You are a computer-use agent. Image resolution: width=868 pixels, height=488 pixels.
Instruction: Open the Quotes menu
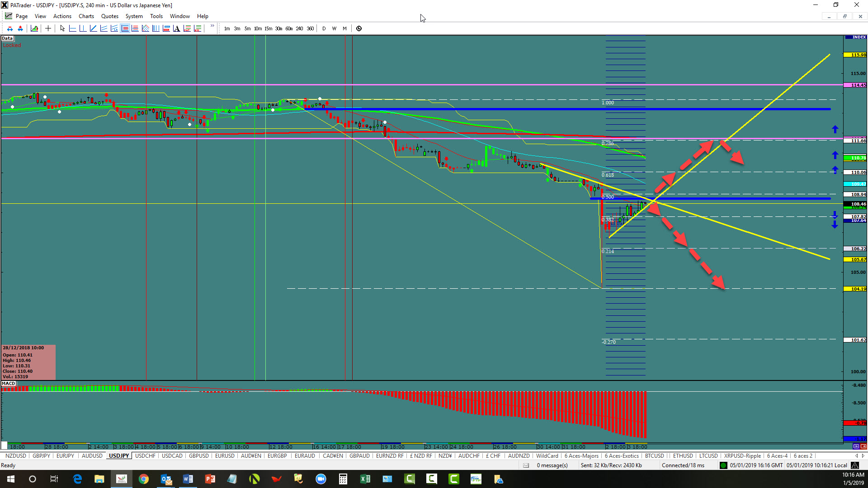[x=110, y=16]
